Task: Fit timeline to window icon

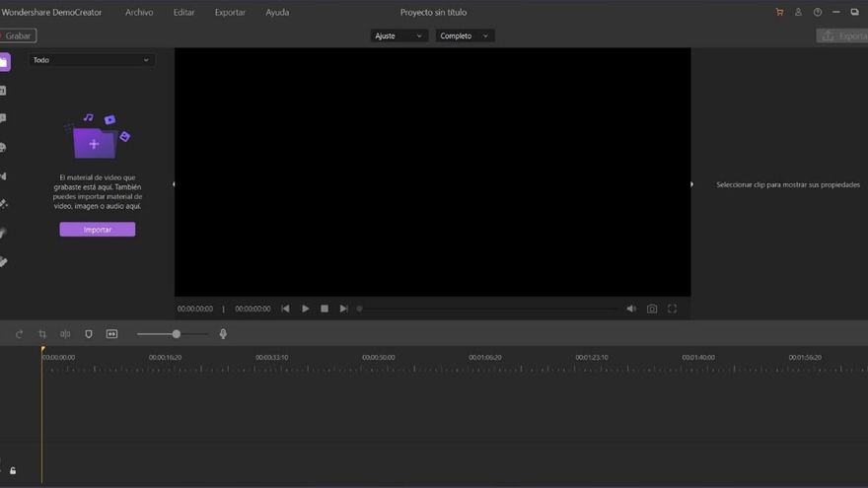Action: point(111,334)
